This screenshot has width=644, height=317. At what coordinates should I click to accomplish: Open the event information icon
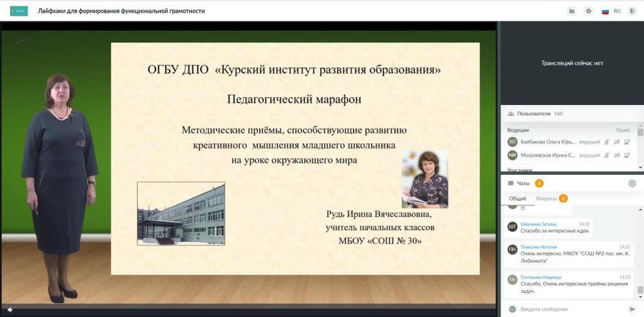[589, 11]
